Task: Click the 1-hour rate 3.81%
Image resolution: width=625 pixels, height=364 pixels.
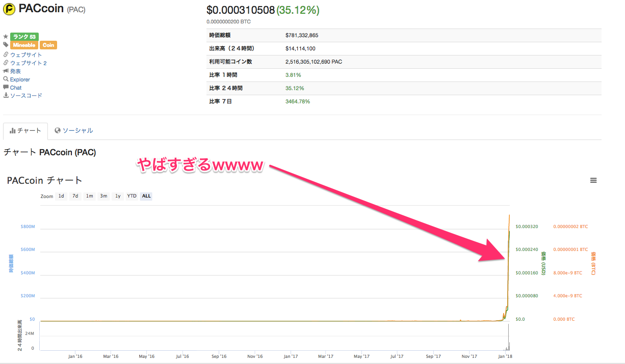Action: (x=293, y=75)
